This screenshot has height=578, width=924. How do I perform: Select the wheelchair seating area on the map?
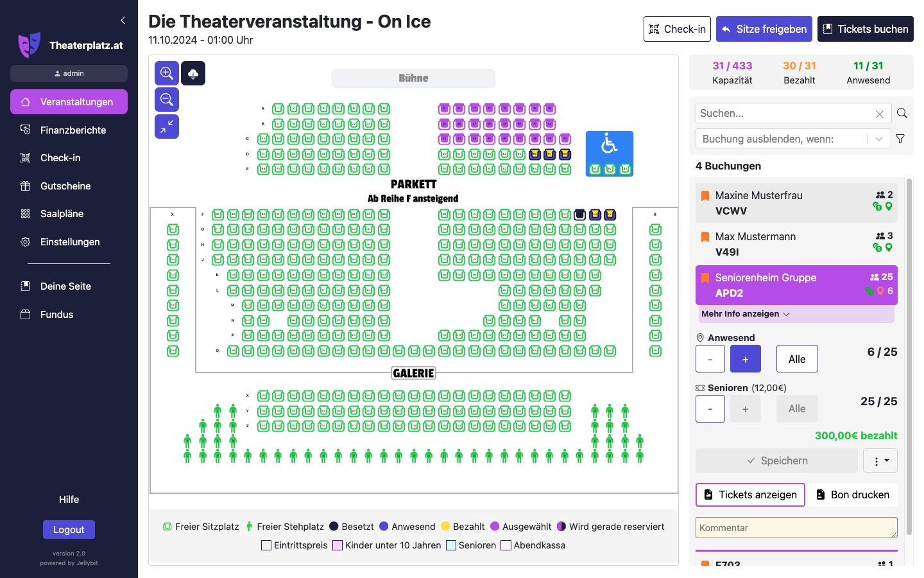[x=608, y=148]
